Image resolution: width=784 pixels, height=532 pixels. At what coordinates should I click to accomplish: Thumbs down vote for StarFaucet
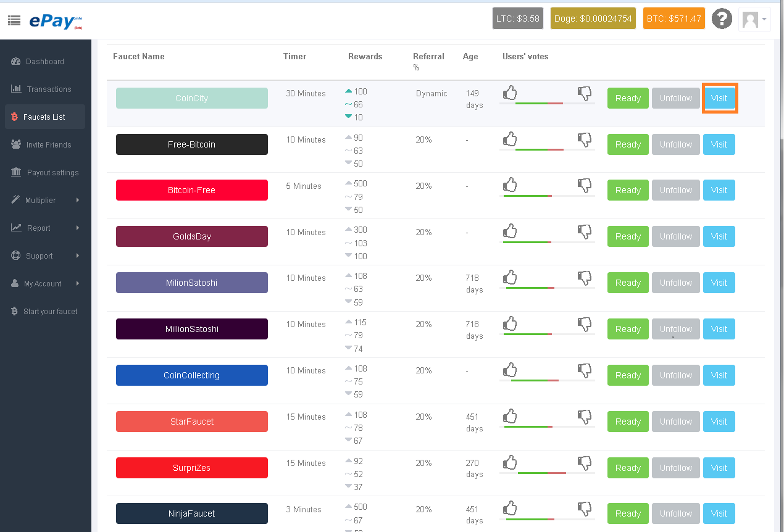[x=585, y=417]
